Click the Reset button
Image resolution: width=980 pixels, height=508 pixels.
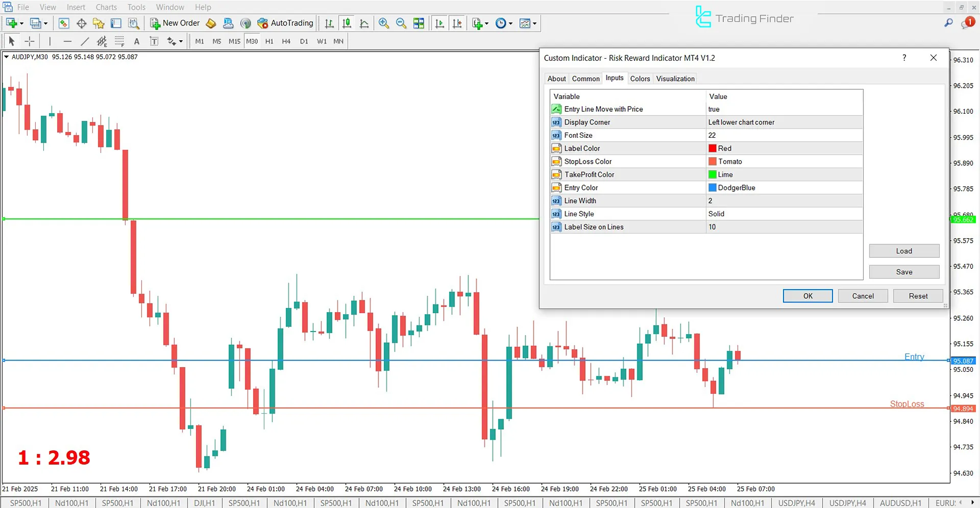tap(918, 296)
